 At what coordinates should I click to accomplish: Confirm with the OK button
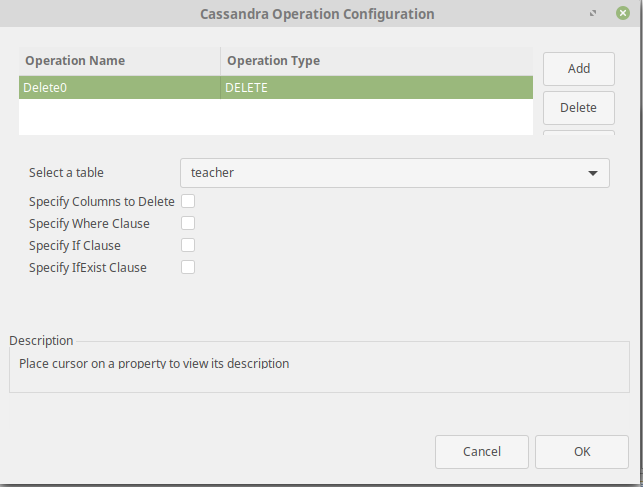(581, 452)
